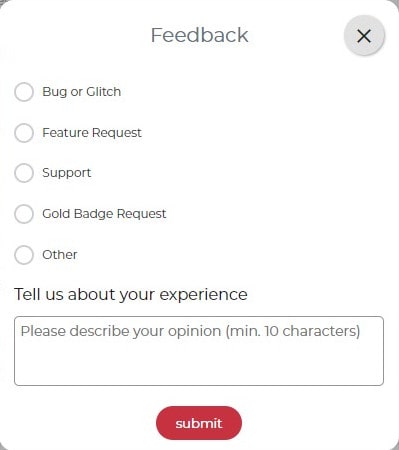Screen dimensions: 399x450
Task: Click the X icon in the Feedback header
Action: 364,36
